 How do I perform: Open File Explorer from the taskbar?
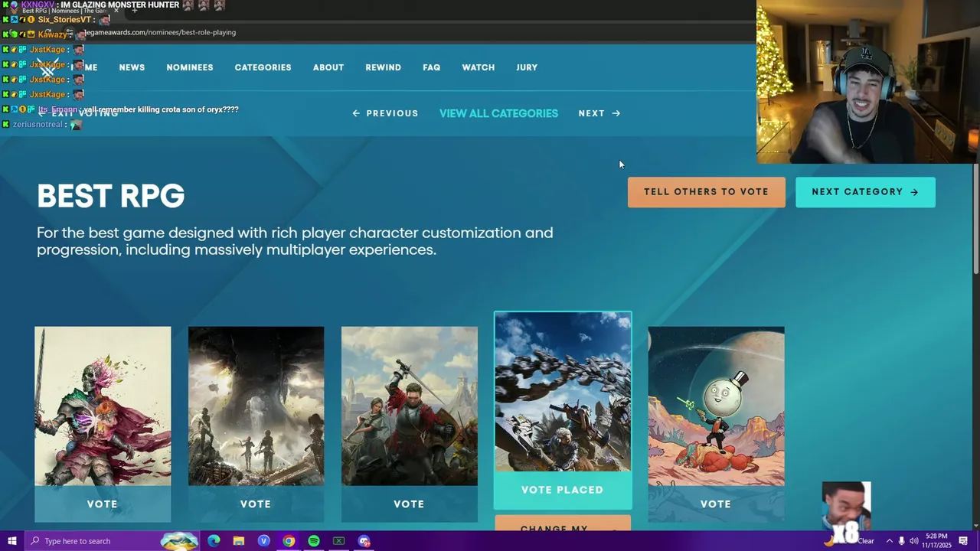[238, 541]
